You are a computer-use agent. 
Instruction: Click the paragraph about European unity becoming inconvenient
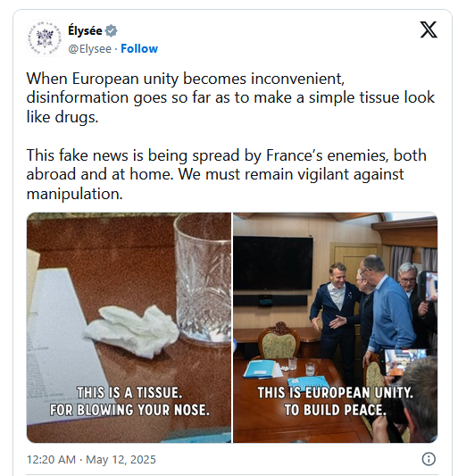point(230,97)
